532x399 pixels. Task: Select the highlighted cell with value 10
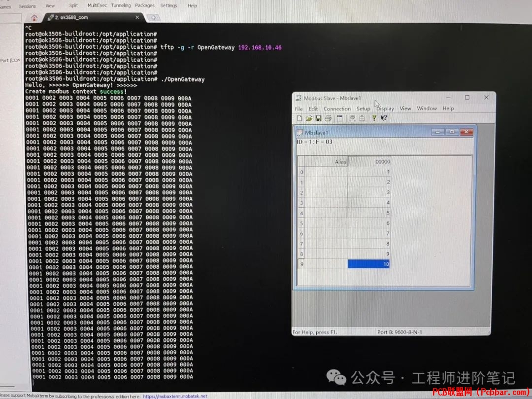point(369,264)
